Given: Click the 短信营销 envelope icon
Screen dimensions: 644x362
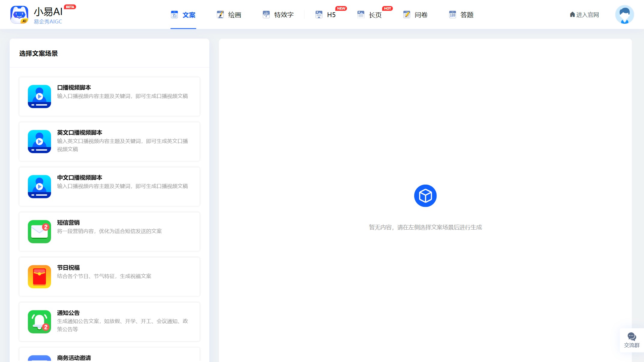Looking at the screenshot, I should point(39,231).
